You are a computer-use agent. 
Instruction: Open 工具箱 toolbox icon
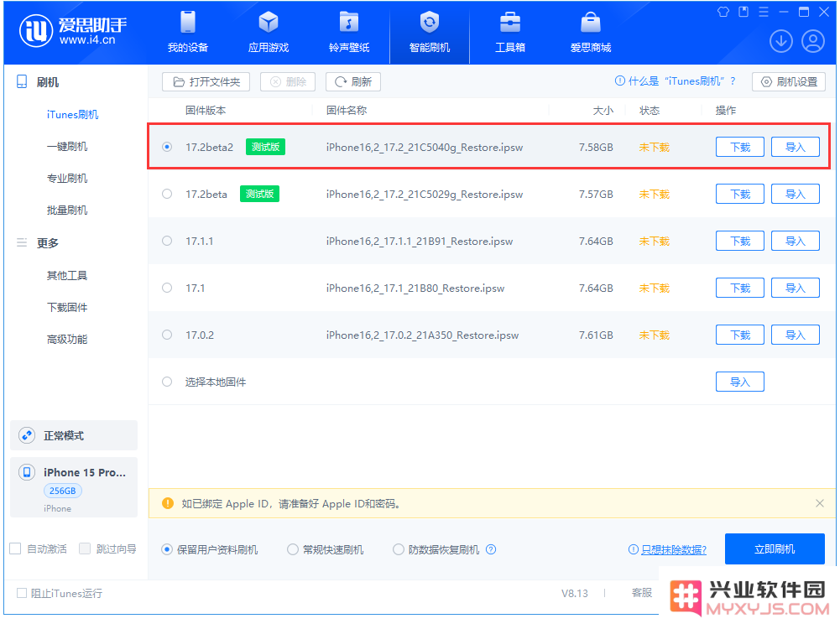coord(510,23)
